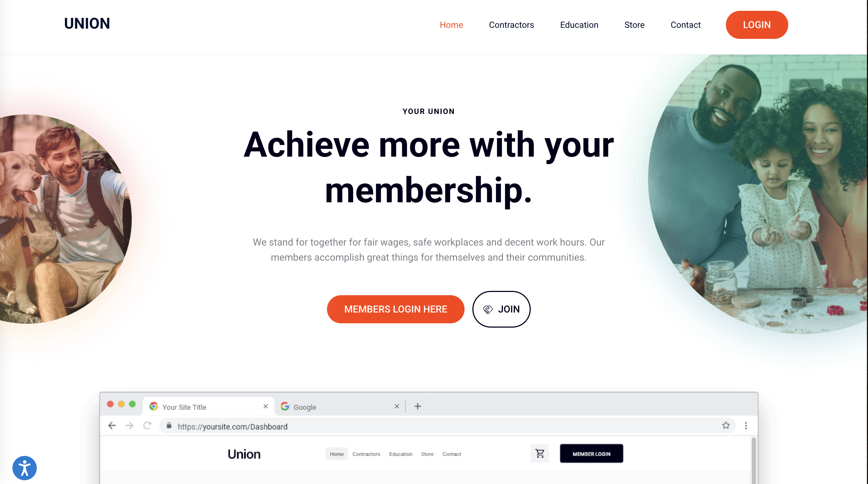Click the accessibility icon bottom left
868x484 pixels.
24,467
